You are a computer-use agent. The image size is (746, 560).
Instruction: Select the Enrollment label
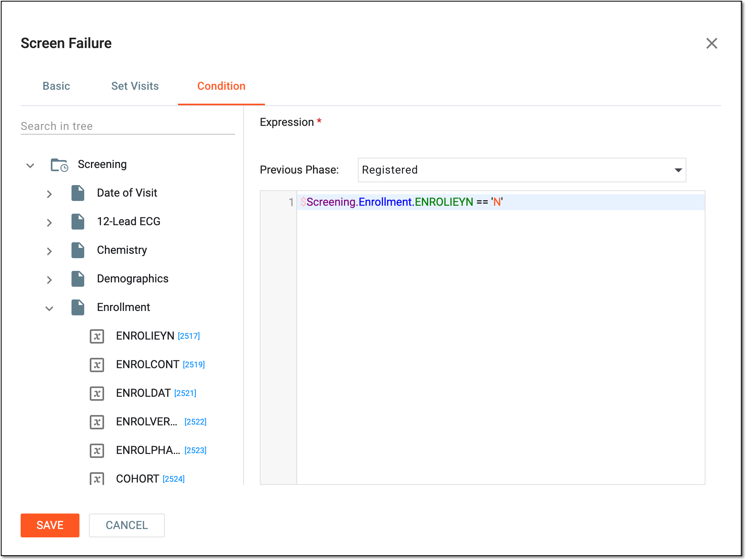coord(124,307)
